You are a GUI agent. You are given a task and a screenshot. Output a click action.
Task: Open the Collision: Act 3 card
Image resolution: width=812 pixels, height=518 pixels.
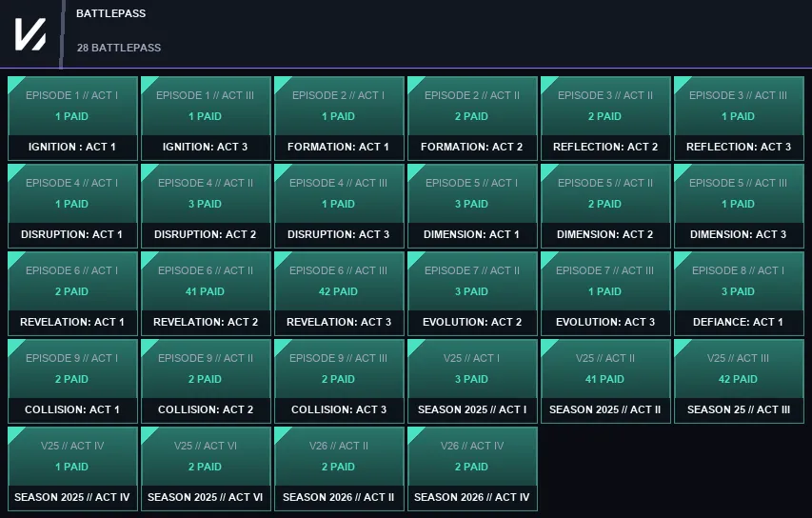click(339, 381)
